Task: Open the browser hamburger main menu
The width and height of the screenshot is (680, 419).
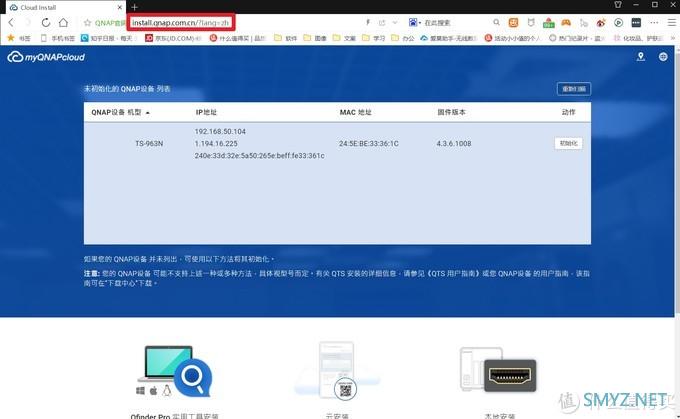Action: (x=671, y=23)
